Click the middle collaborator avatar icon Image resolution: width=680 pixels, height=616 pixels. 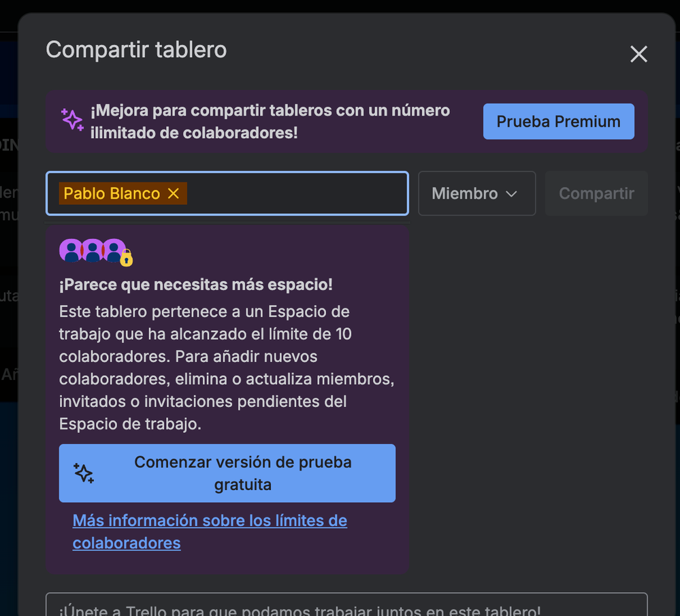coord(92,250)
